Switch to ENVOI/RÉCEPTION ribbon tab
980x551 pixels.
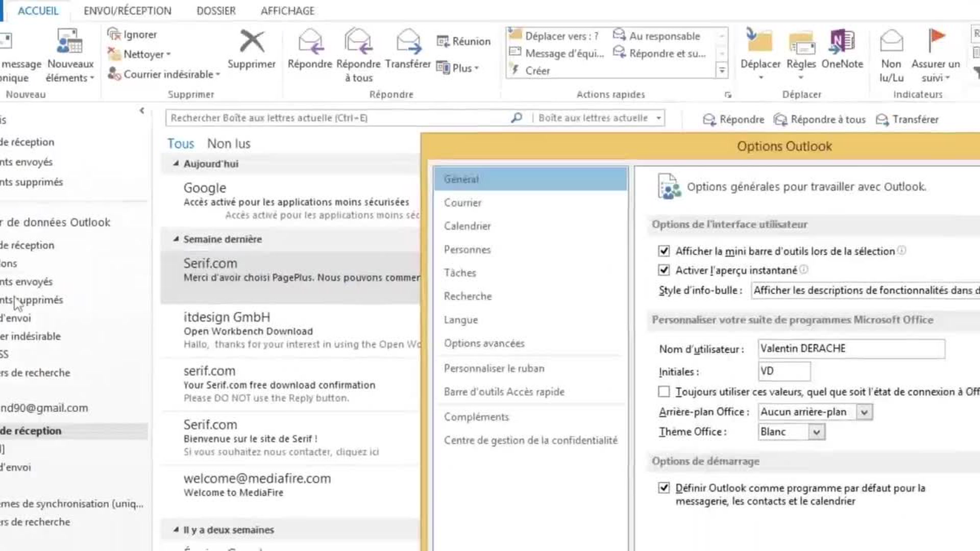point(127,11)
